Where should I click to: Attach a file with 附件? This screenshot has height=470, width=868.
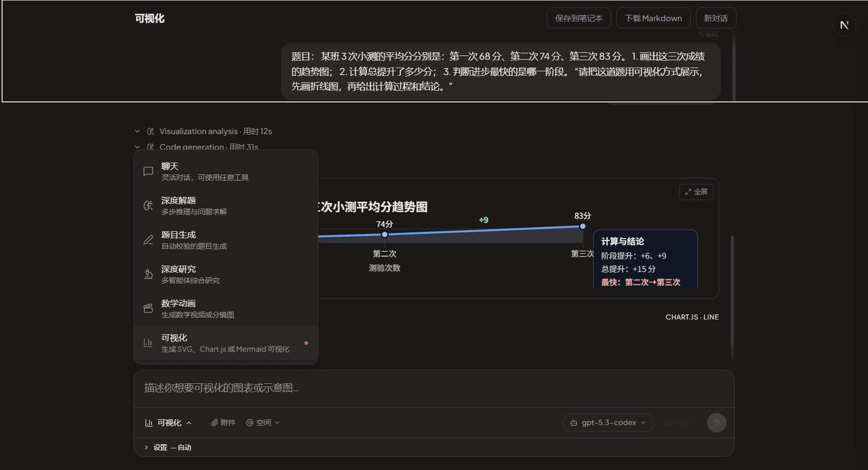coord(223,422)
